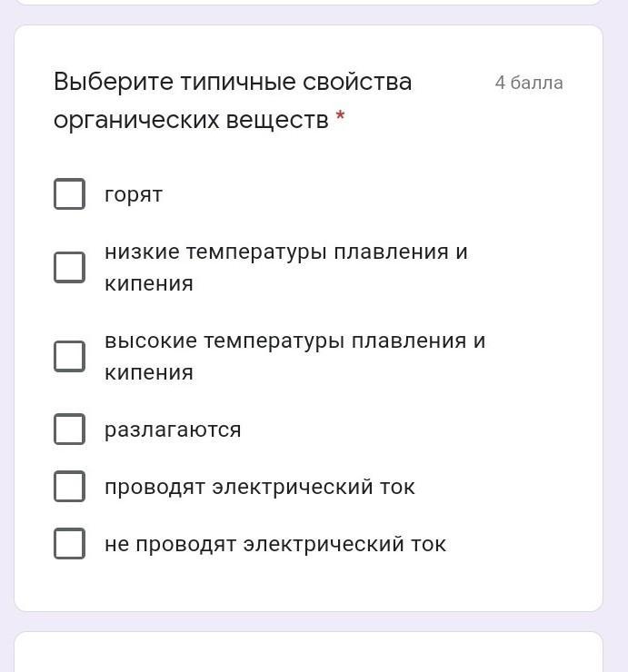628x672 pixels.
Task: Click the 'горят' option label text
Action: pyautogui.click(x=134, y=195)
